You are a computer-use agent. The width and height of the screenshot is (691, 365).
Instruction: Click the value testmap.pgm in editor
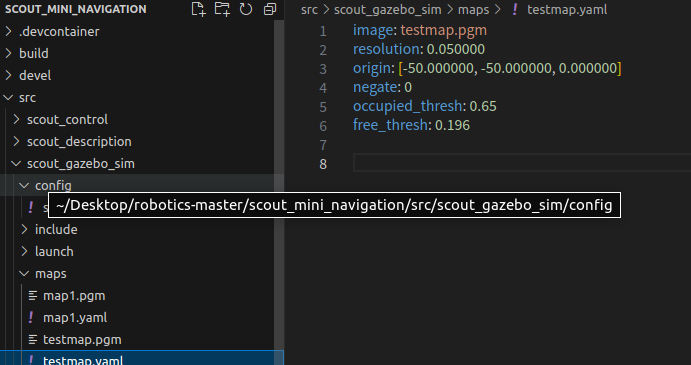pos(443,30)
